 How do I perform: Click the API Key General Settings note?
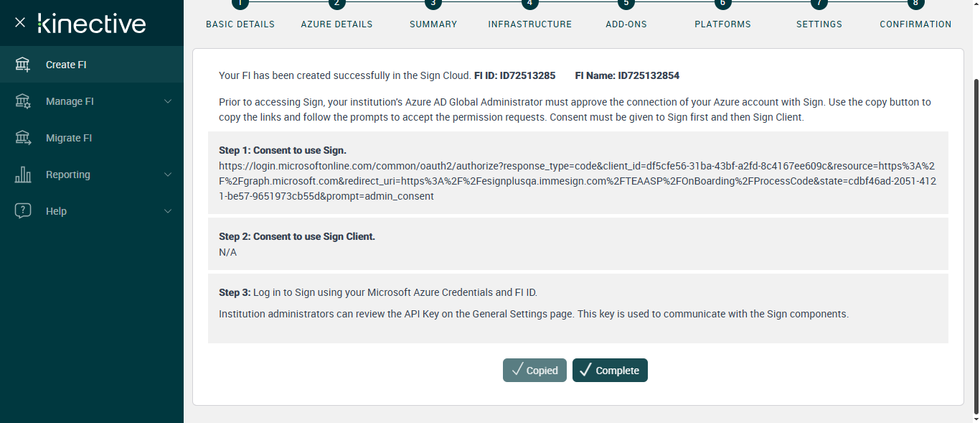pyautogui.click(x=534, y=314)
